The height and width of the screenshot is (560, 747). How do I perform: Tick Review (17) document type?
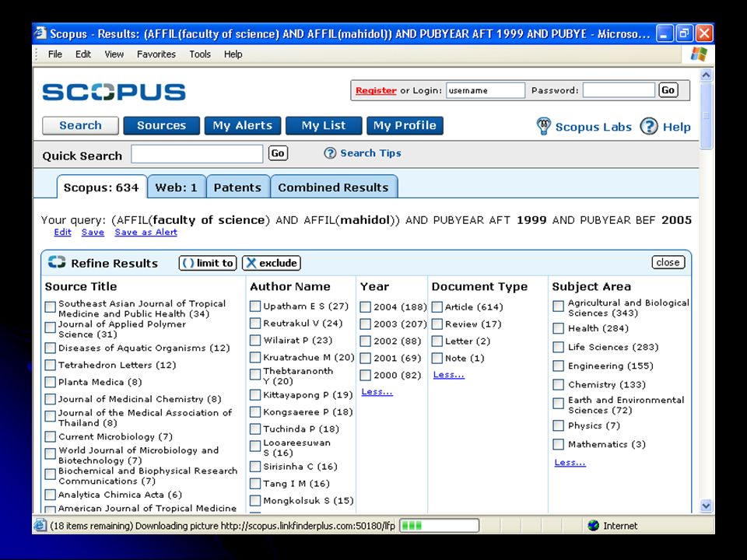tap(437, 324)
